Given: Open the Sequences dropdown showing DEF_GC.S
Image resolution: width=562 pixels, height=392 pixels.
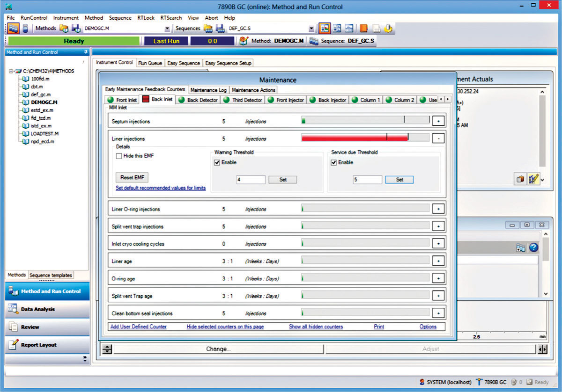Looking at the screenshot, I should click(311, 29).
